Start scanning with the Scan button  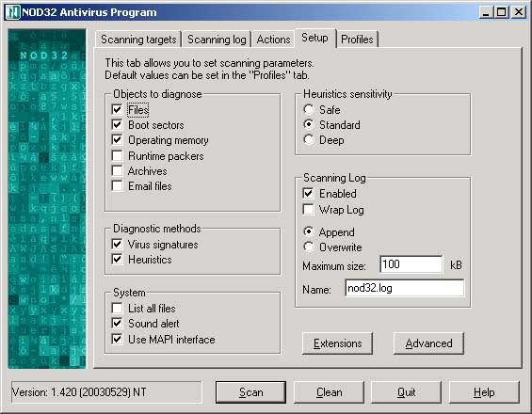pos(250,392)
